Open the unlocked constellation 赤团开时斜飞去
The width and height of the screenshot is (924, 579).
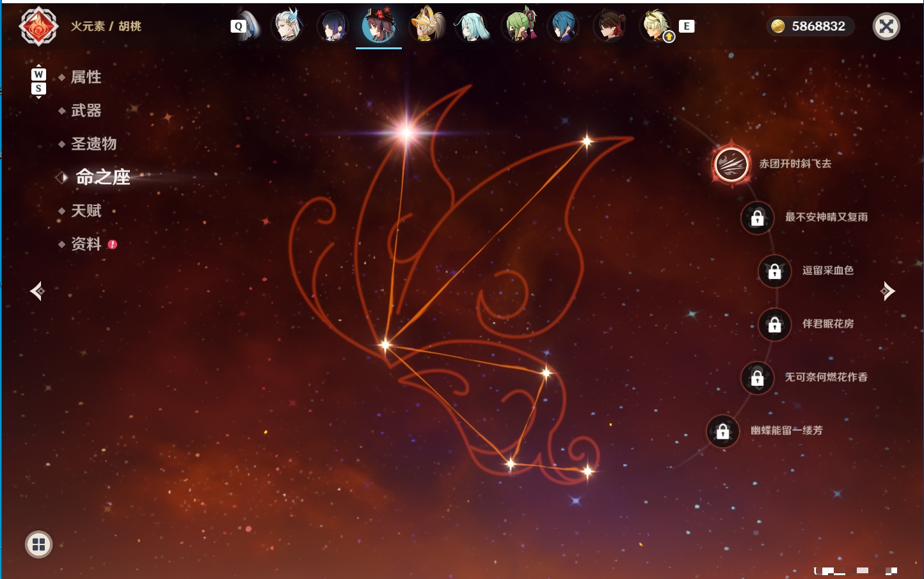(731, 164)
